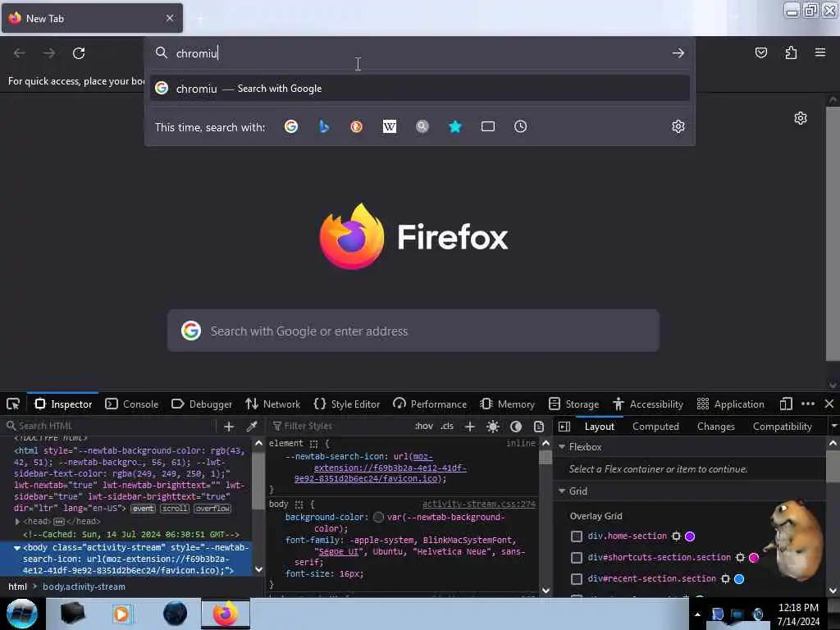This screenshot has height=630, width=840.
Task: Search this time with DuckDuckGo icon
Action: (x=356, y=126)
